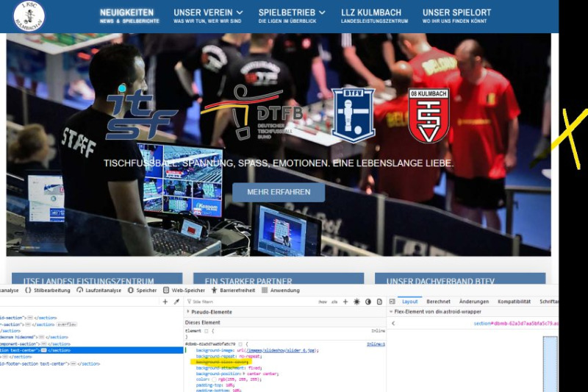This screenshot has height=392, width=588.
Task: Click the plus icon to add a node
Action: (165, 302)
